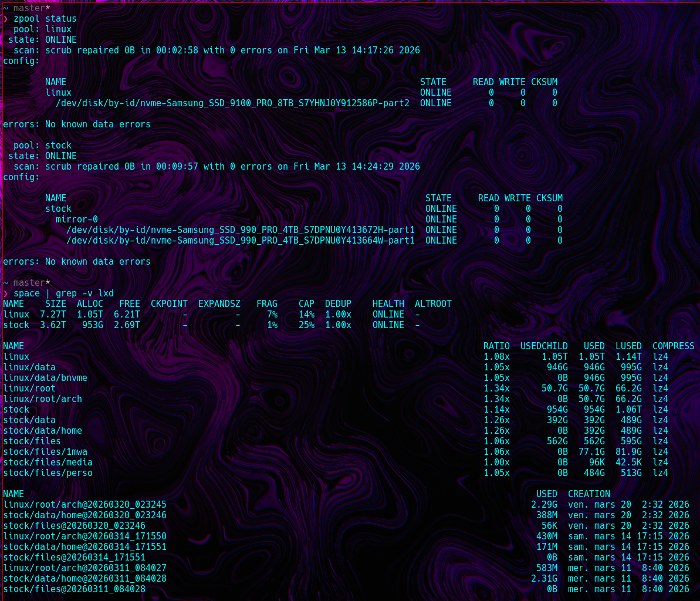Image resolution: width=700 pixels, height=601 pixels.
Task: Click the top '~ master*' prompt line
Action: point(27,8)
